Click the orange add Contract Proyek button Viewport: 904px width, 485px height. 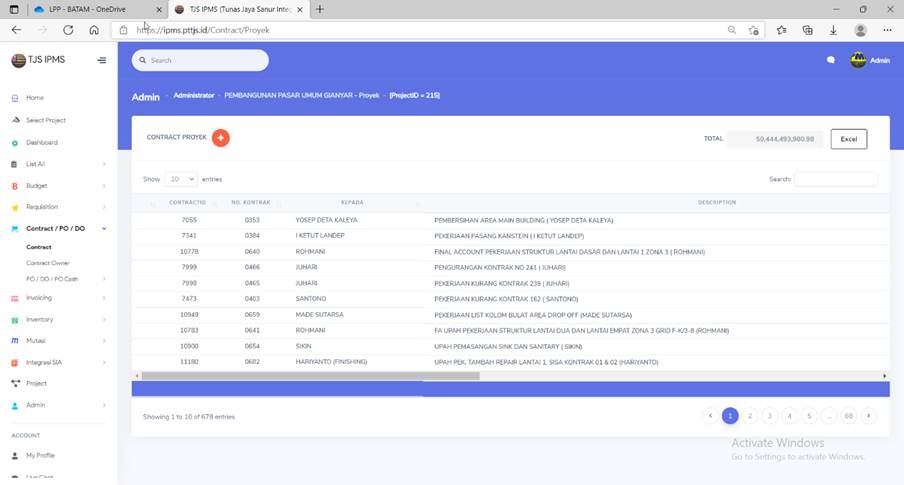[220, 138]
